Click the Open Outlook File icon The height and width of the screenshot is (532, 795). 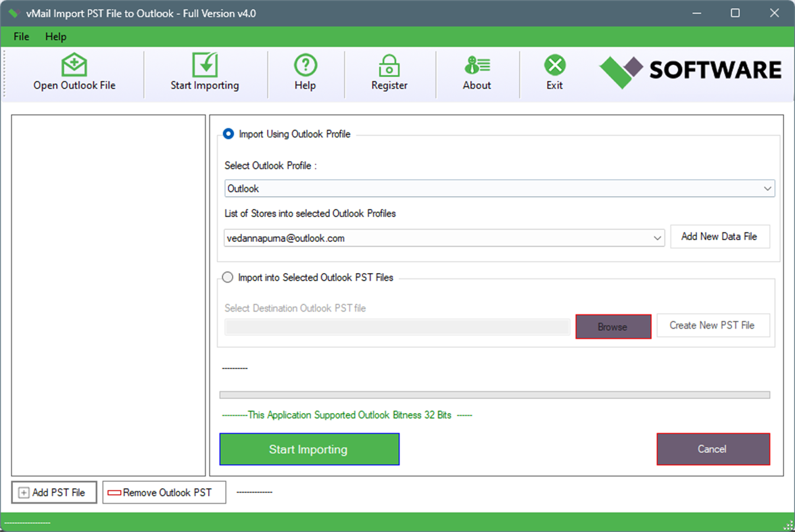pyautogui.click(x=74, y=66)
